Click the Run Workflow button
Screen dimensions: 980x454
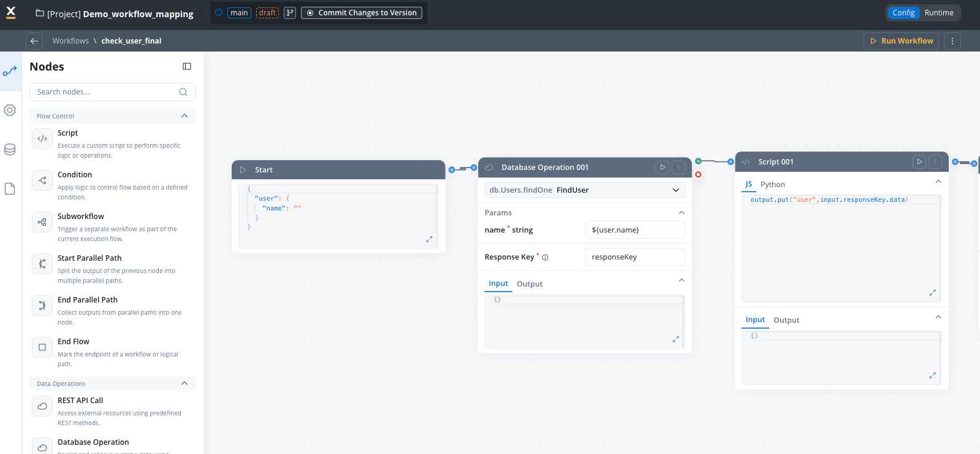[901, 41]
